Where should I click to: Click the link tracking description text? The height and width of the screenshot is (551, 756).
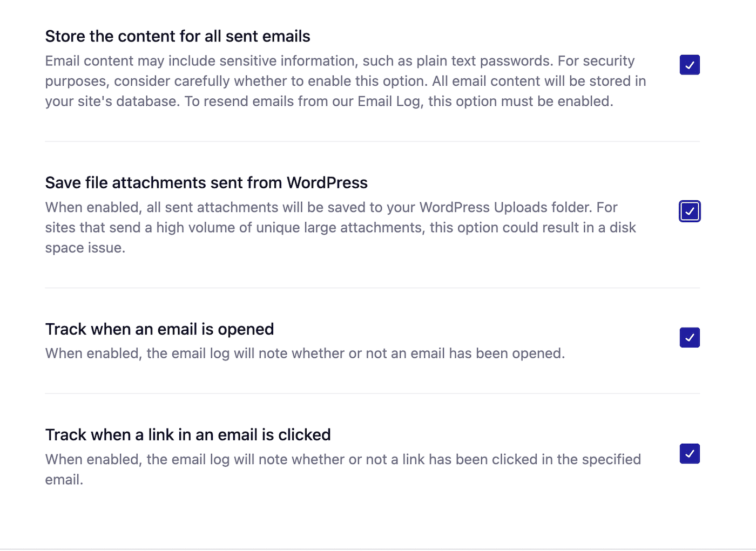click(x=342, y=468)
